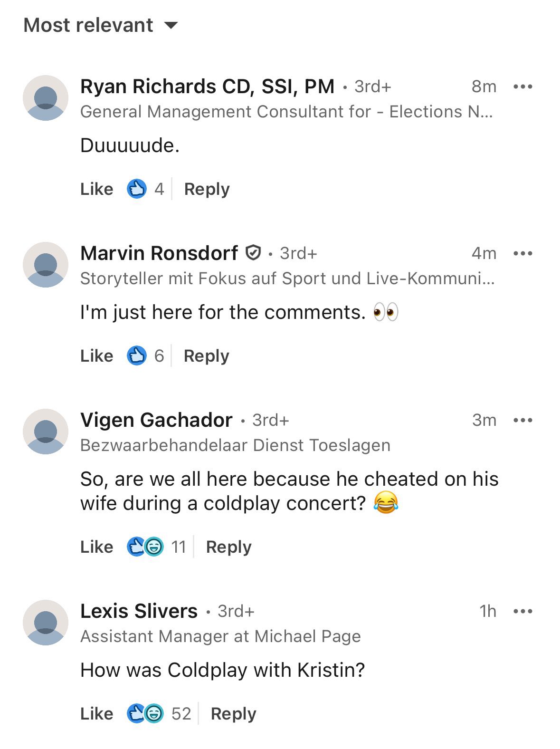
Task: Open more options on Ryan Richards' comment
Action: 523,86
